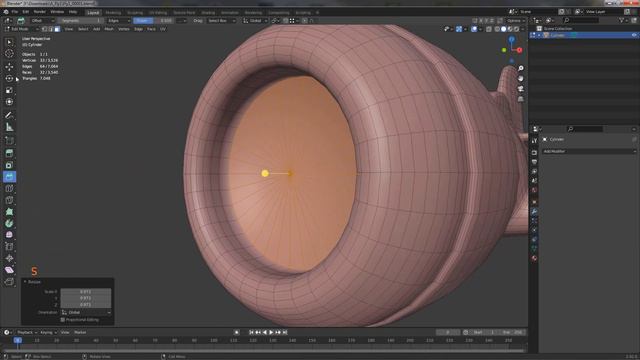Enable wireframe viewport shading
Image resolution: width=640 pixels, height=360 pixels.
point(497,29)
